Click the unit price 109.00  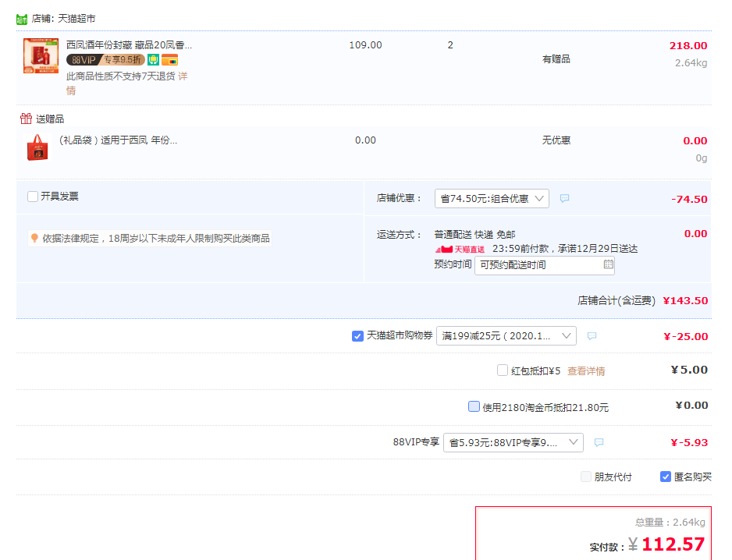click(x=365, y=44)
